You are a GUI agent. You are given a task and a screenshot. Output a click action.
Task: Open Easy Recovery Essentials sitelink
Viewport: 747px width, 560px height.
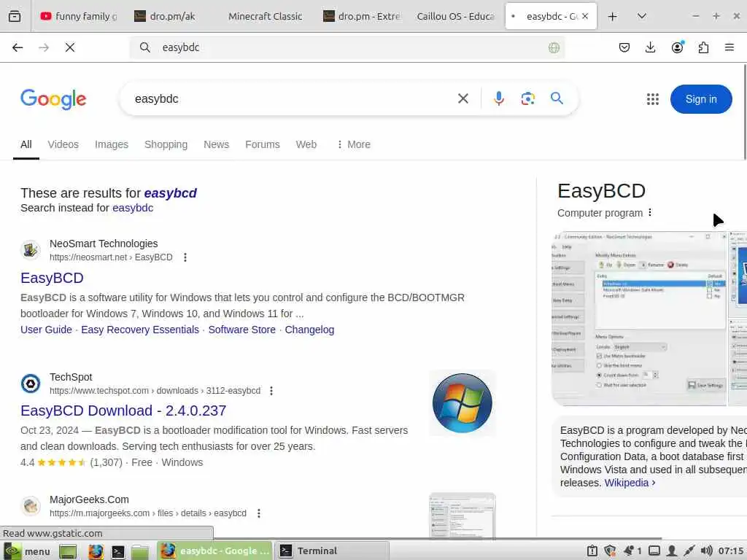(140, 330)
